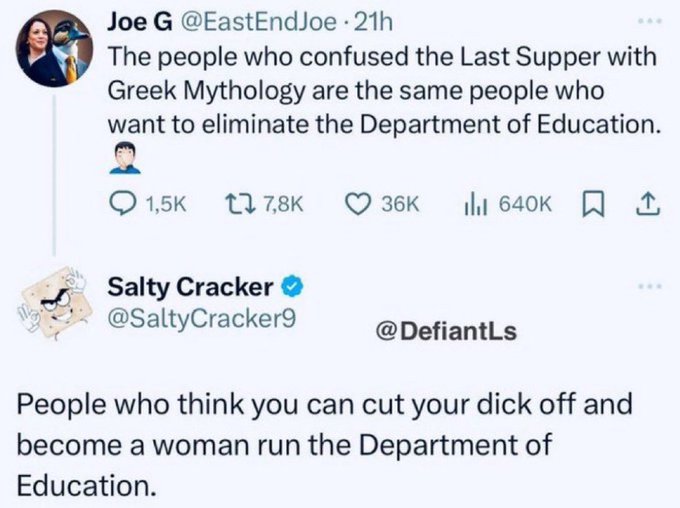Click the 36K likes count
The image size is (680, 508).
pyautogui.click(x=400, y=204)
